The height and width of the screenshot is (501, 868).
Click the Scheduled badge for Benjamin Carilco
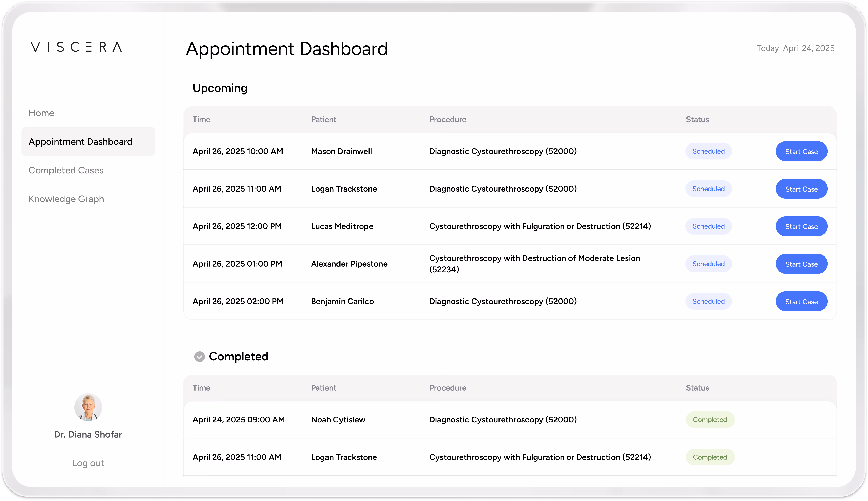pos(708,301)
